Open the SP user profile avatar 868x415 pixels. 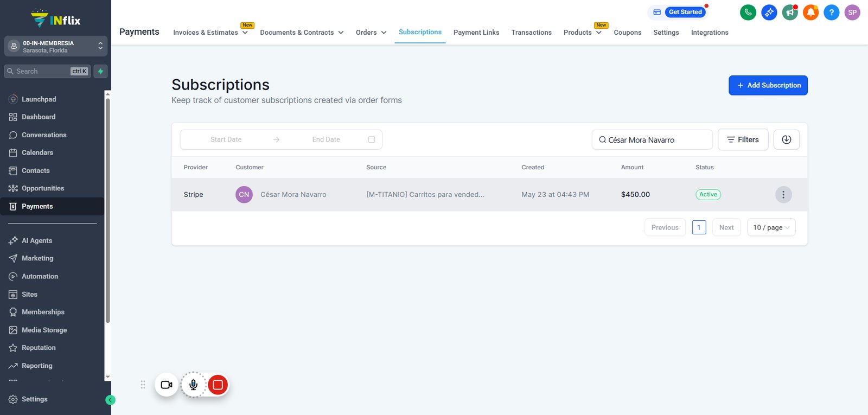852,12
